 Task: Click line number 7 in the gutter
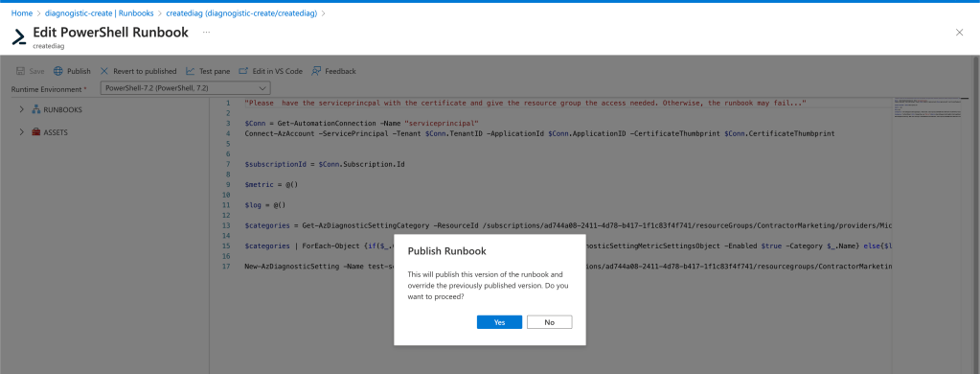click(x=228, y=164)
